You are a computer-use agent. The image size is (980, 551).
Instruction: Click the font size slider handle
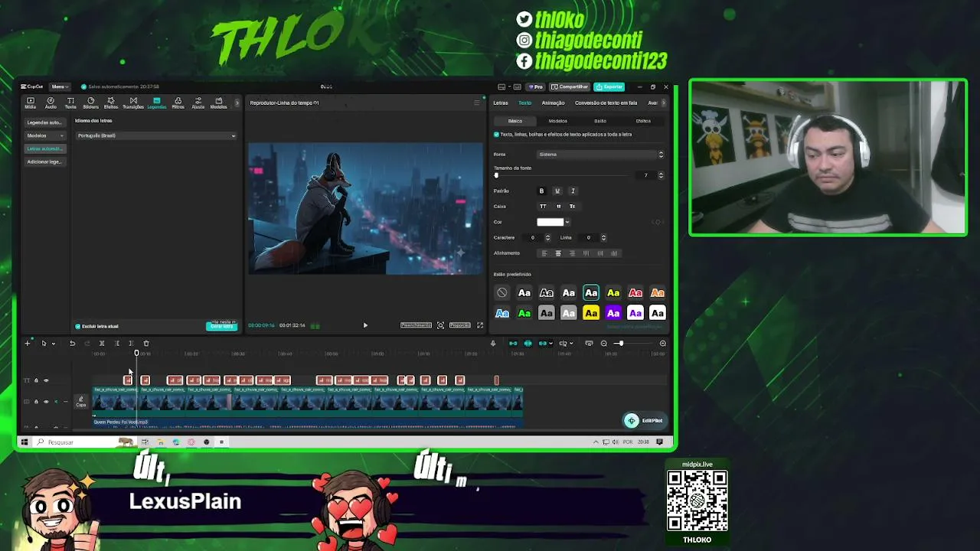coord(496,176)
